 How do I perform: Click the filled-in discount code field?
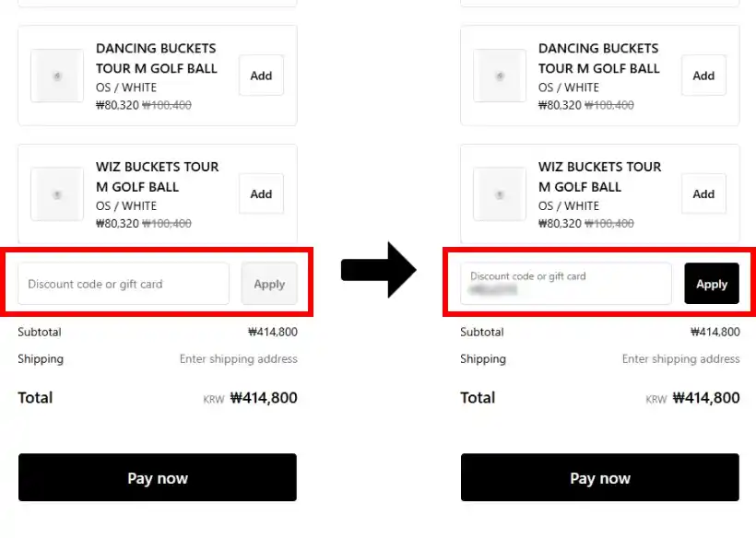(566, 284)
